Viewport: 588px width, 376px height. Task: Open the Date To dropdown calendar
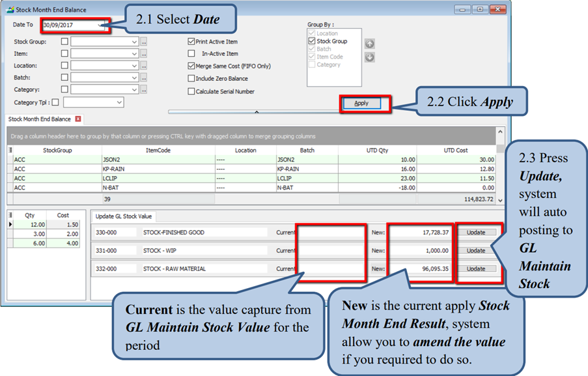click(x=100, y=25)
